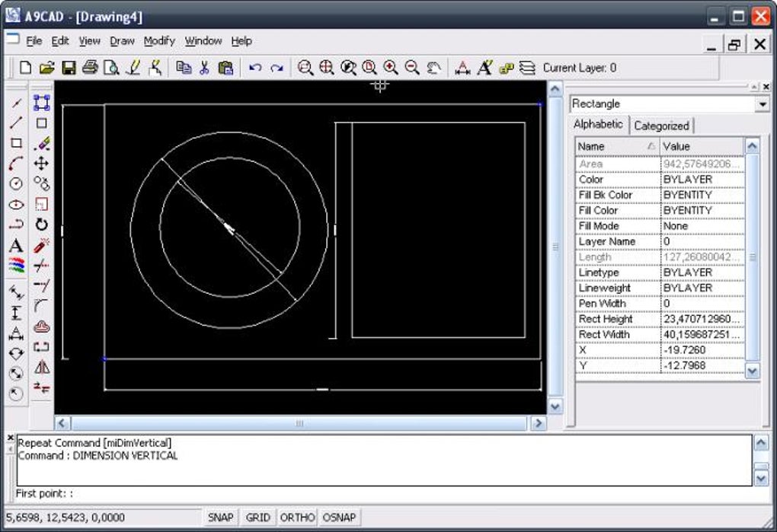
Task: Pick the Arc draw tool
Action: coord(16,164)
